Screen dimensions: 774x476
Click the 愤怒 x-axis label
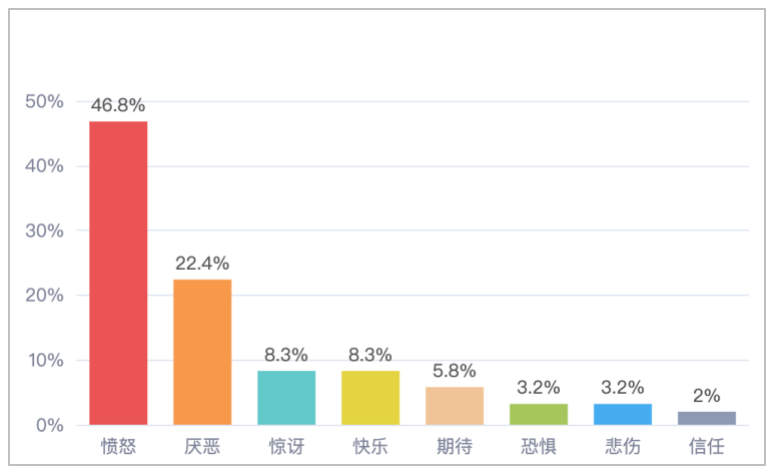(118, 445)
